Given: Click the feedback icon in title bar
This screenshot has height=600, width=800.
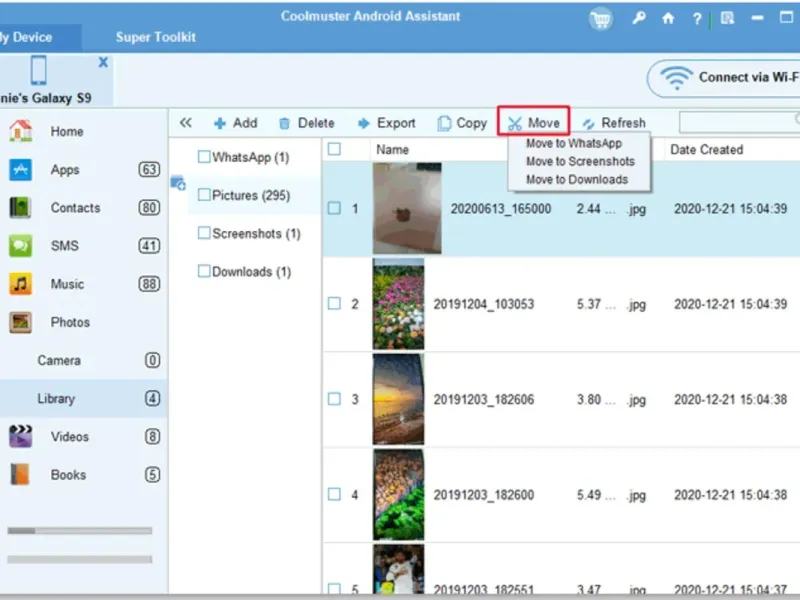Looking at the screenshot, I should click(727, 19).
